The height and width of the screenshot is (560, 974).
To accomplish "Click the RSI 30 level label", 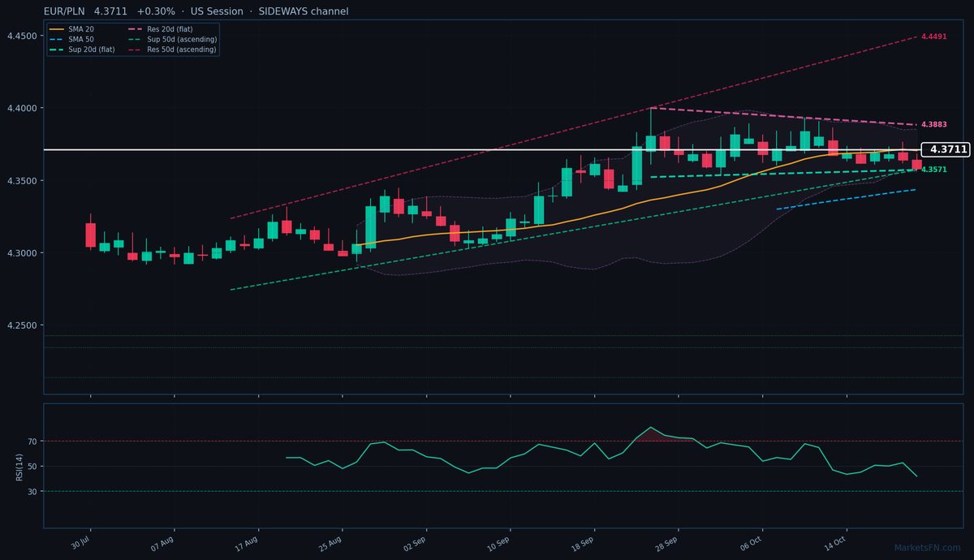I will tap(33, 492).
